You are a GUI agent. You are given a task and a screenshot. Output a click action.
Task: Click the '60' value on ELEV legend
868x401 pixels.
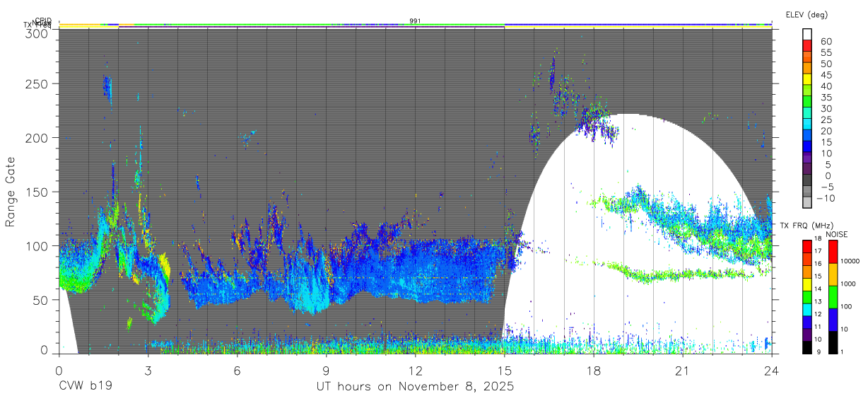coord(825,41)
